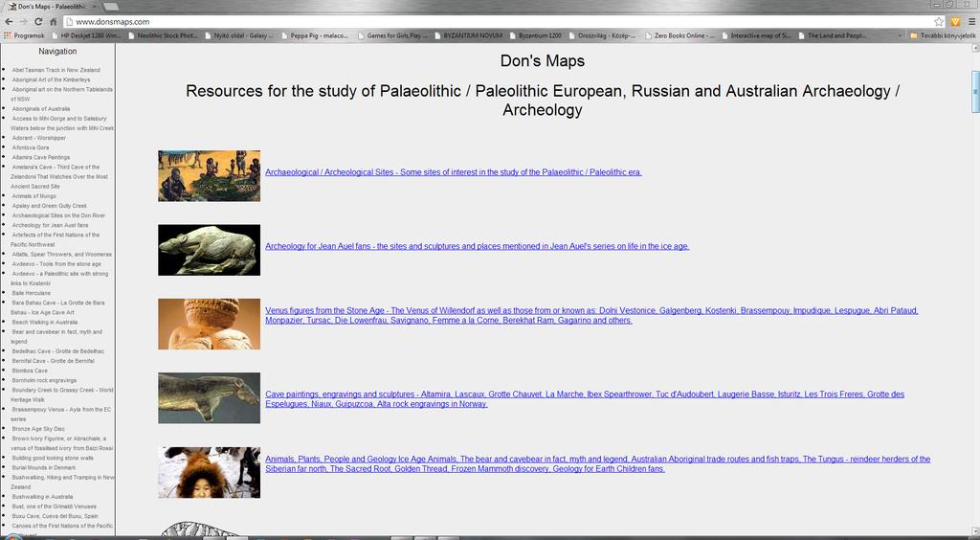This screenshot has width=980, height=540.
Task: Open the További könyvjelzők bookmarks folder
Action: point(943,35)
